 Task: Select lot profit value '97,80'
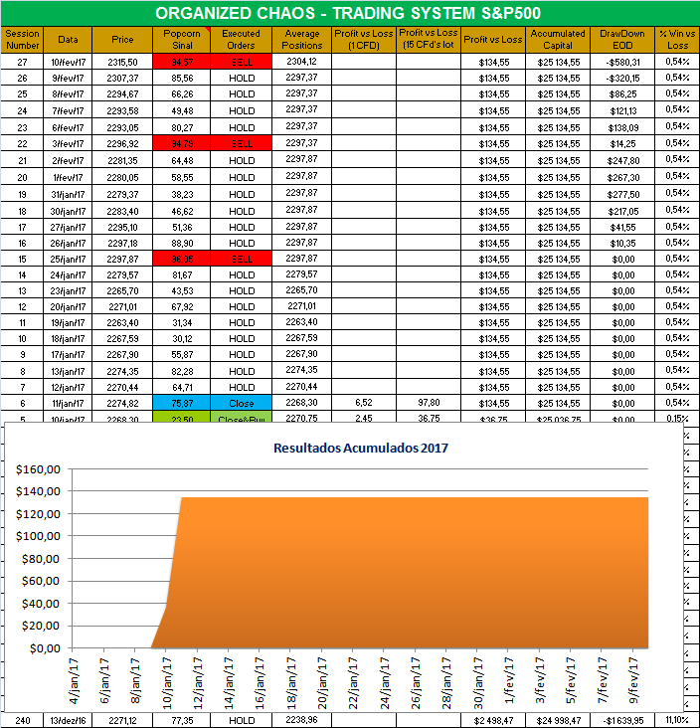click(429, 402)
